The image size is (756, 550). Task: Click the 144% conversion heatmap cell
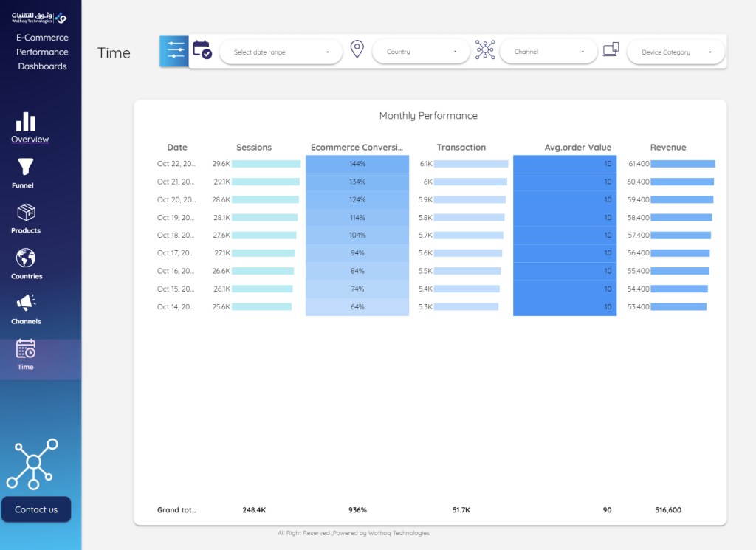coord(357,164)
